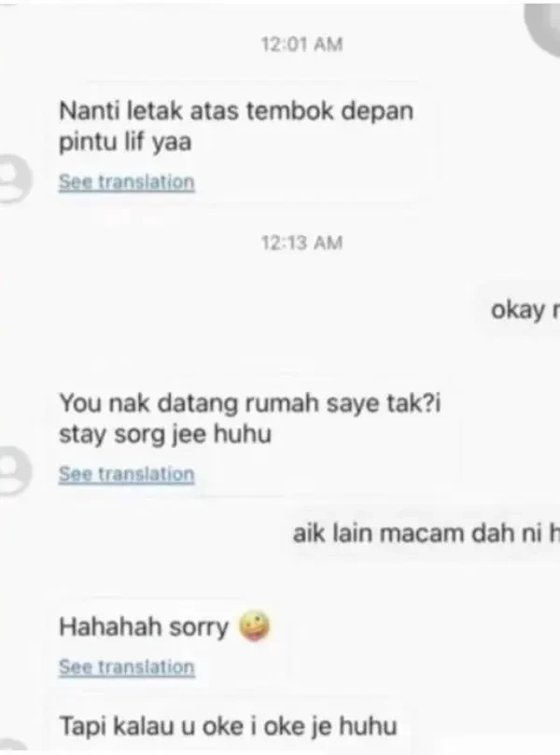Open sender avatar beside the tembok message
Viewport: 560px width, 755px height.
pos(16,178)
